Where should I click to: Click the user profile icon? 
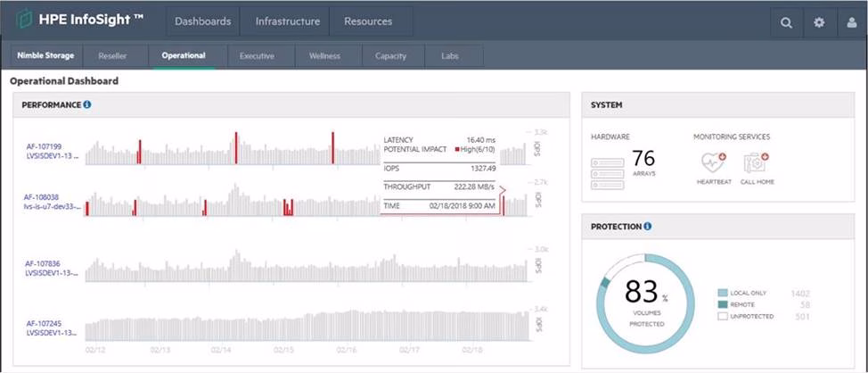[851, 23]
